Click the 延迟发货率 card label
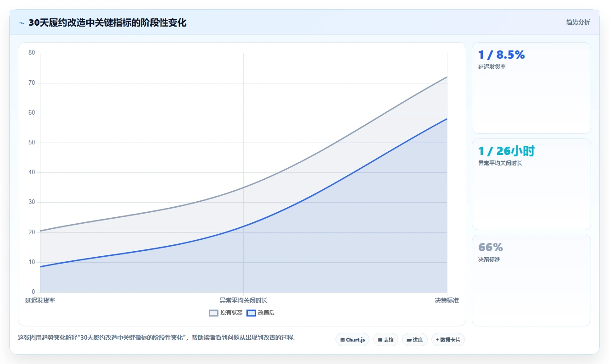Image resolution: width=609 pixels, height=364 pixels. 492,67
